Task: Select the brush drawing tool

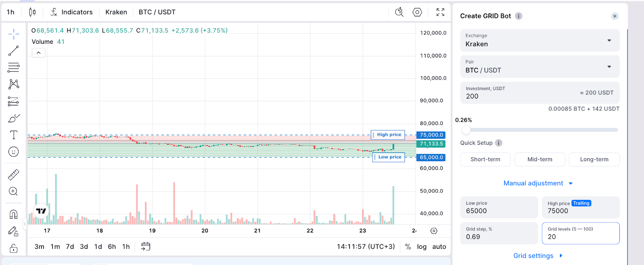Action: coord(14,118)
